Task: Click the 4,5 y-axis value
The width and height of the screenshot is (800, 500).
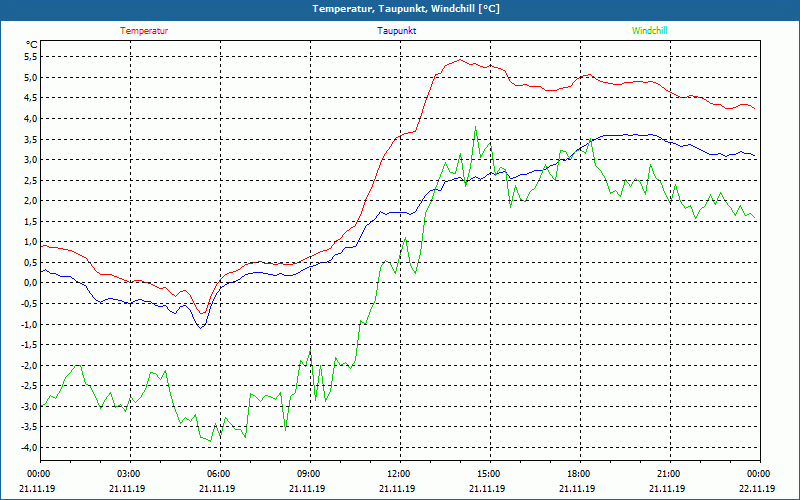Action: pos(31,98)
